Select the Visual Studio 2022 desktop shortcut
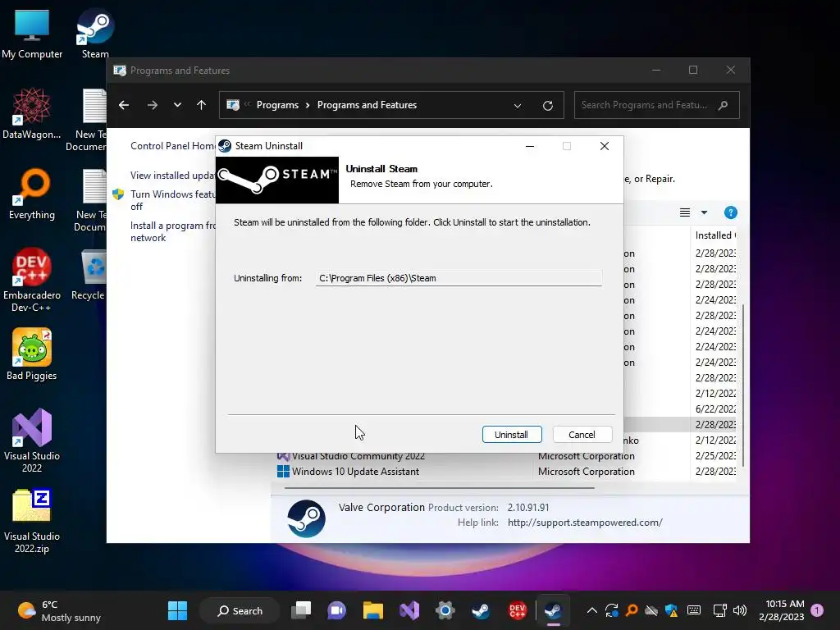The height and width of the screenshot is (630, 840). pyautogui.click(x=32, y=441)
